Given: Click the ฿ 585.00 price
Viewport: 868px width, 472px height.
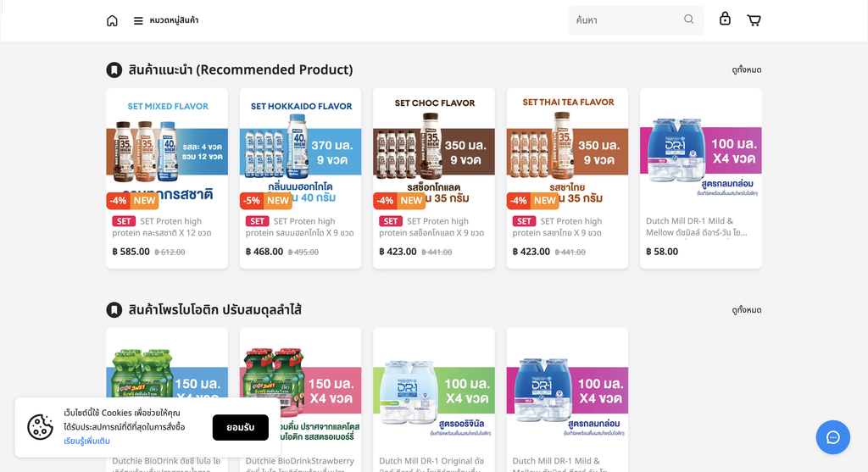Looking at the screenshot, I should coord(131,252).
